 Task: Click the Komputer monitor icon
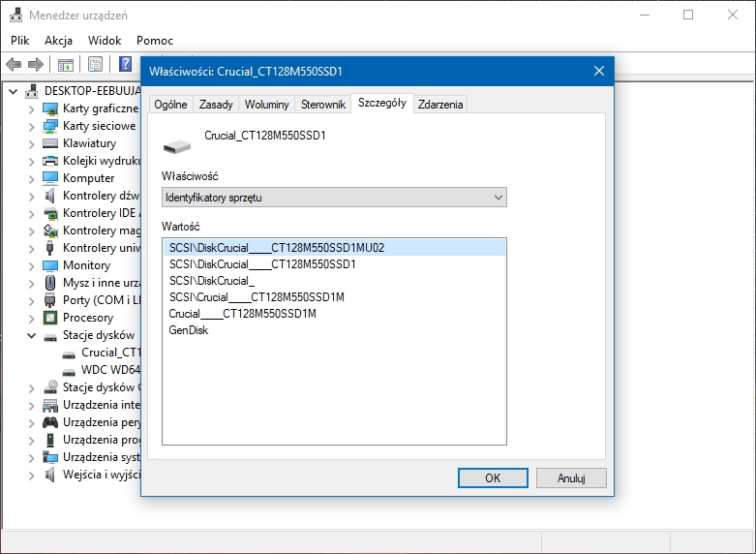tap(50, 178)
